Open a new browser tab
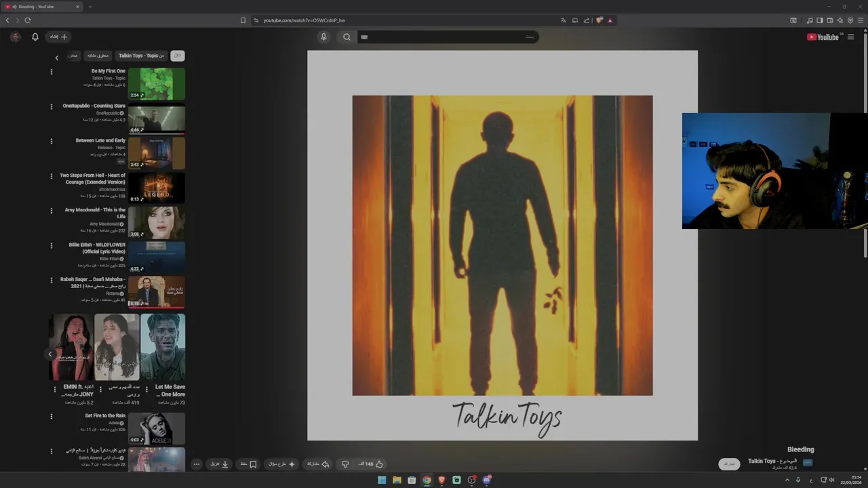The image size is (868, 488). (x=90, y=7)
